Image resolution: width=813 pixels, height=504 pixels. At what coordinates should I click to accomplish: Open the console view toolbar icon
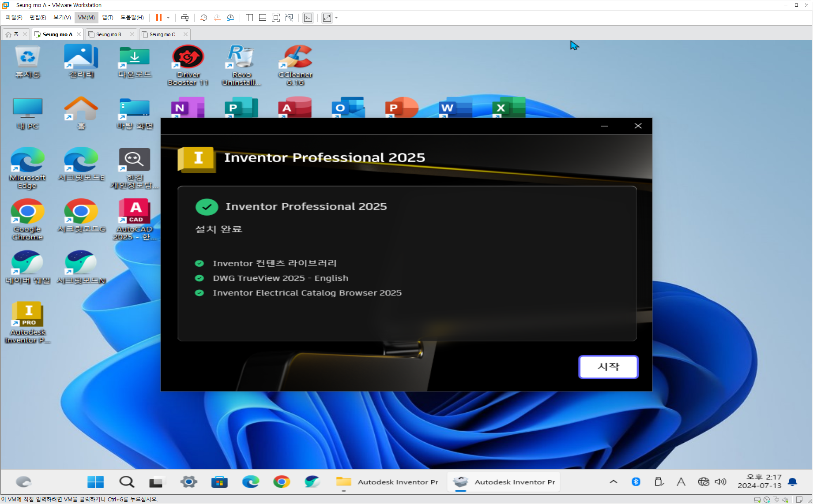(x=308, y=18)
